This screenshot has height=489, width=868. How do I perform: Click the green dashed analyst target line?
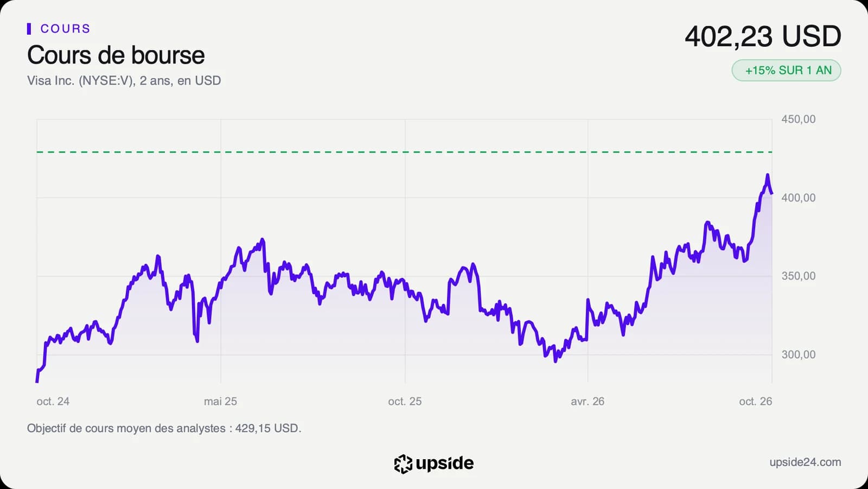coord(404,152)
